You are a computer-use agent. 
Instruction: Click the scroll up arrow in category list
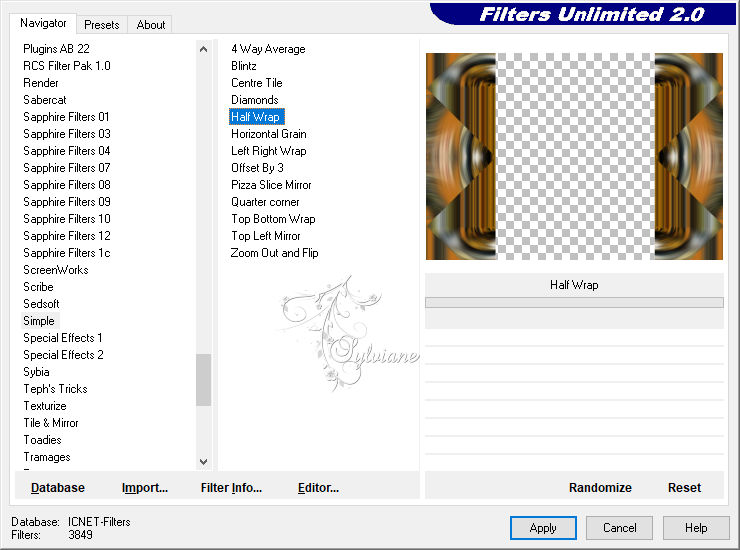[x=203, y=49]
